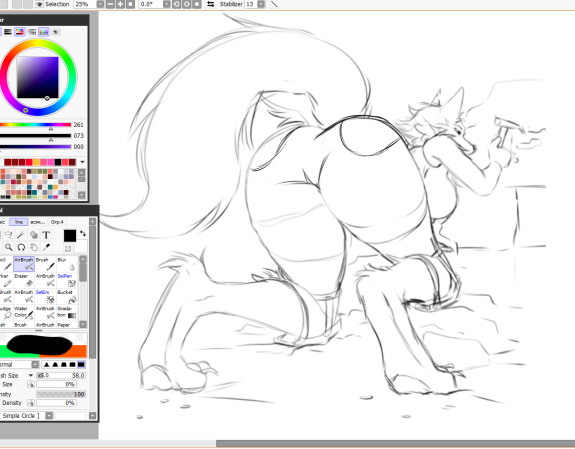
Task: Open the zoom percentage dropdown
Action: point(100,4)
